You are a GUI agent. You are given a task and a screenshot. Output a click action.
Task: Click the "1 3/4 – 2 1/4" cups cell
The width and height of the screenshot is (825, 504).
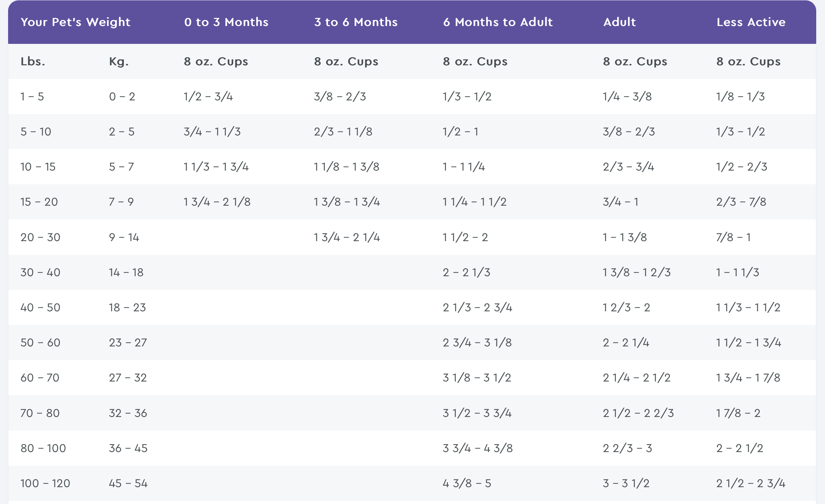(347, 237)
